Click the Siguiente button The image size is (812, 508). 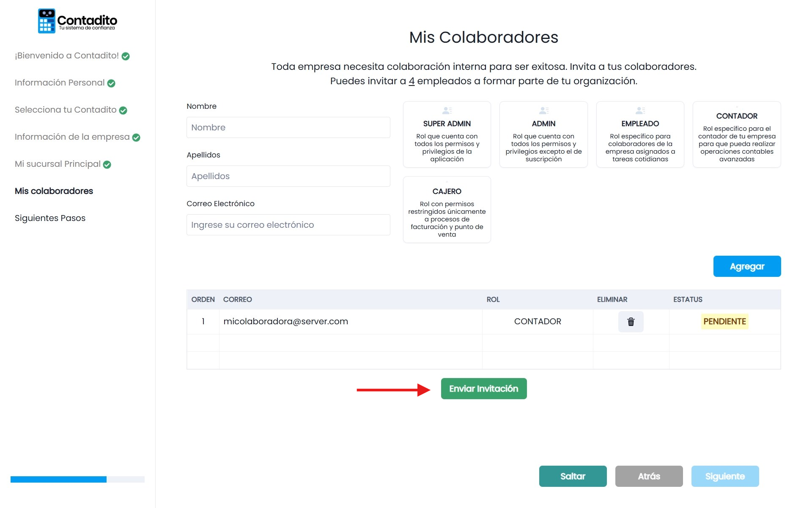(725, 476)
